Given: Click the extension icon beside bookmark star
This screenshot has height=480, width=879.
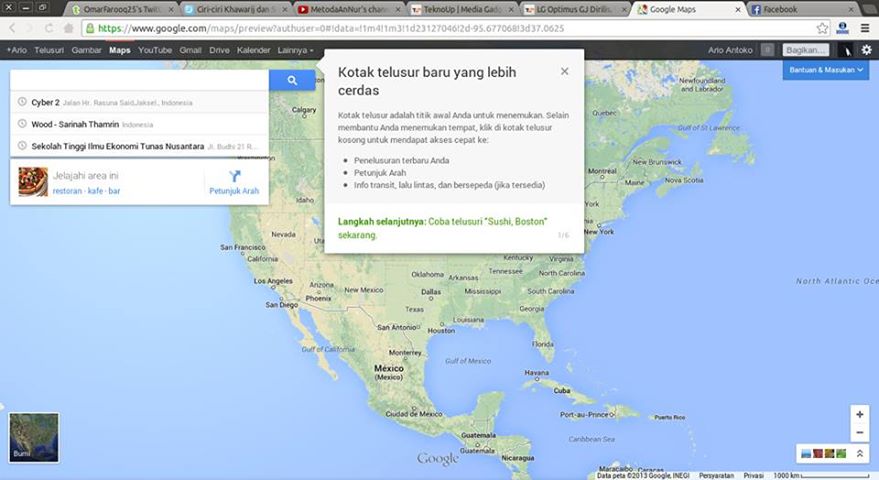Looking at the screenshot, I should 842,28.
